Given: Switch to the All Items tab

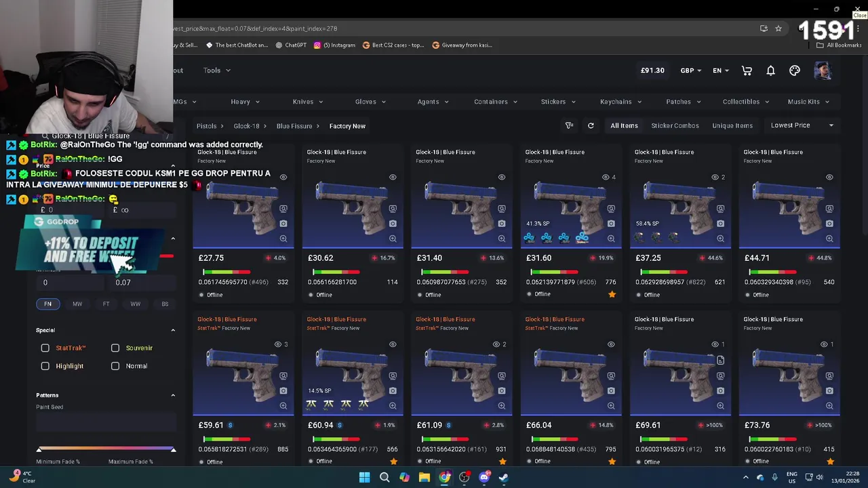Looking at the screenshot, I should (624, 125).
